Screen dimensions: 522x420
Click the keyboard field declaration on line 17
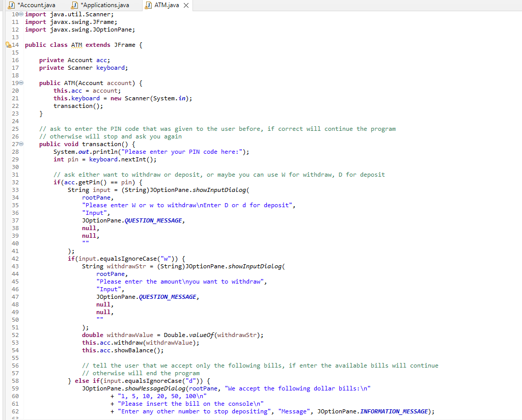(x=112, y=68)
